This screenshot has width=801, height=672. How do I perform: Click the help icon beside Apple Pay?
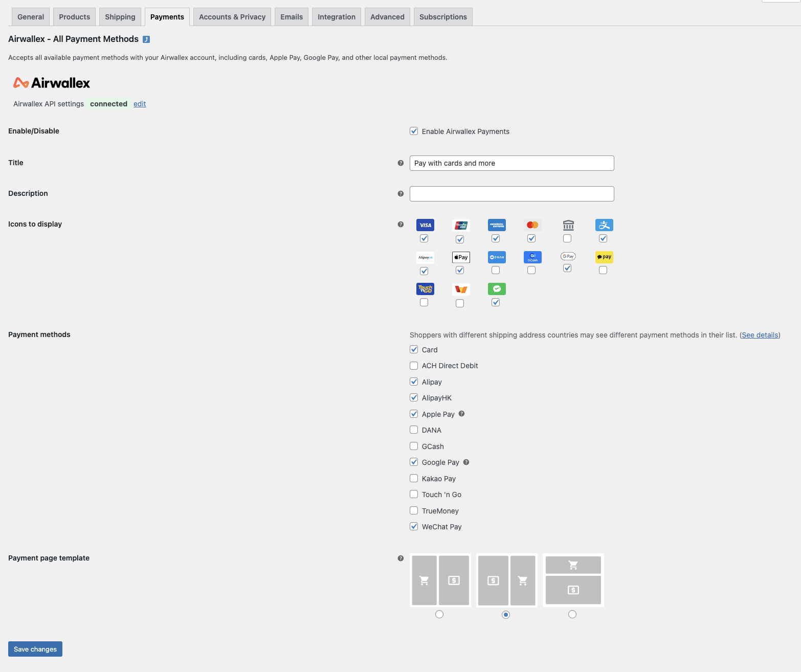(x=461, y=414)
